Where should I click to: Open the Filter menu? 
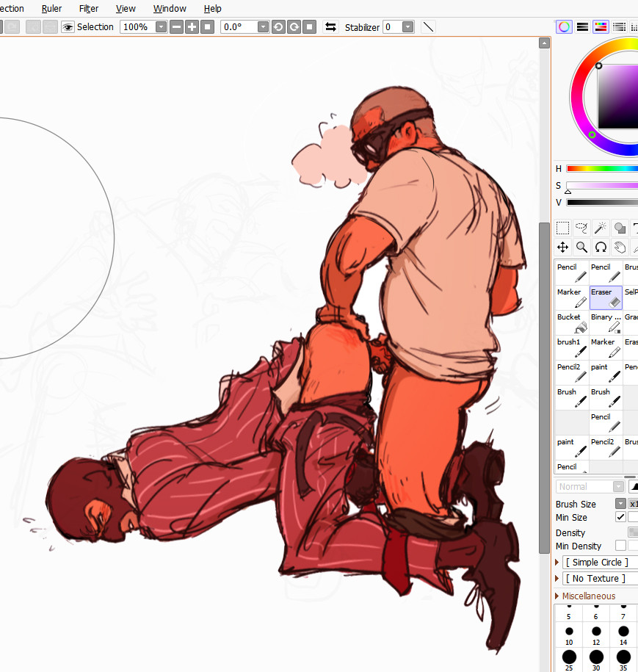pos(89,9)
